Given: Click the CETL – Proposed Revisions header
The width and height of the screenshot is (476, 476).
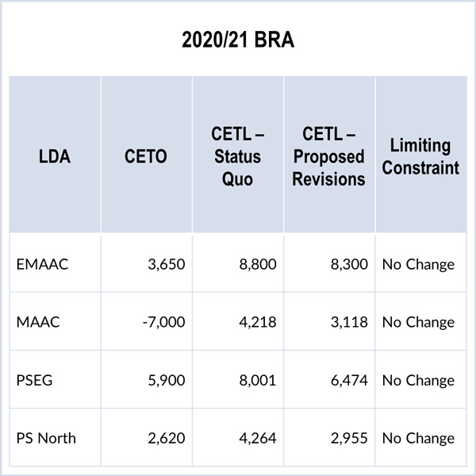Looking at the screenshot, I should pos(328,156).
